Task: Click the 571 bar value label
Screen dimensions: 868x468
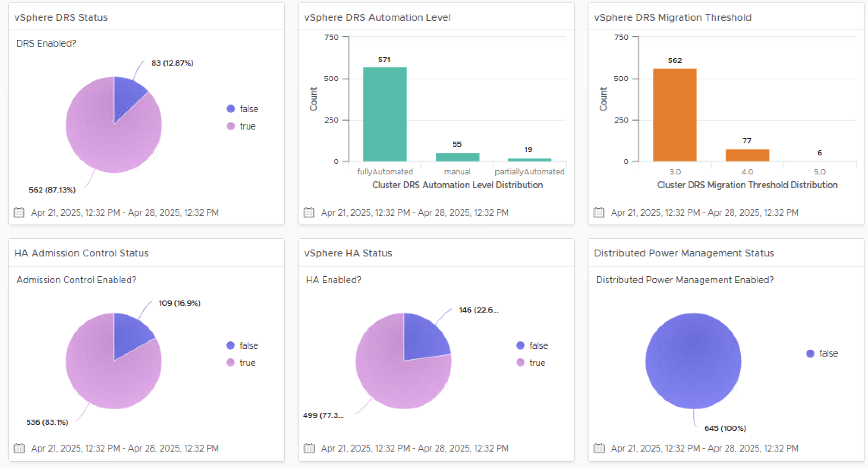Action: tap(384, 60)
